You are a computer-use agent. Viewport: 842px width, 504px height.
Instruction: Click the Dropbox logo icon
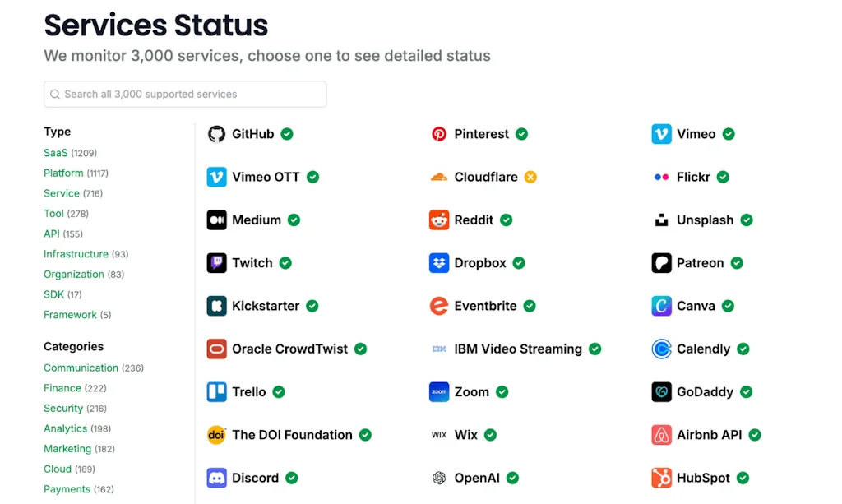pos(439,263)
